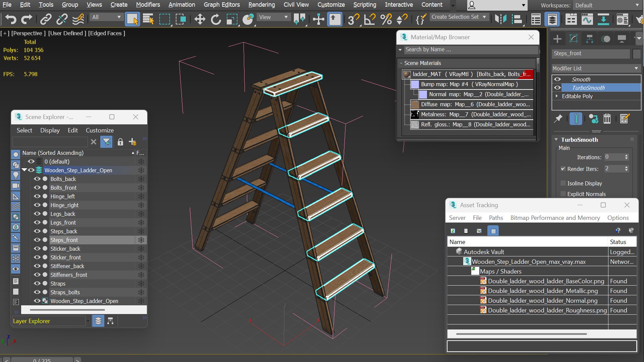Choose the Select Object tool
644x362 pixels.
click(132, 19)
